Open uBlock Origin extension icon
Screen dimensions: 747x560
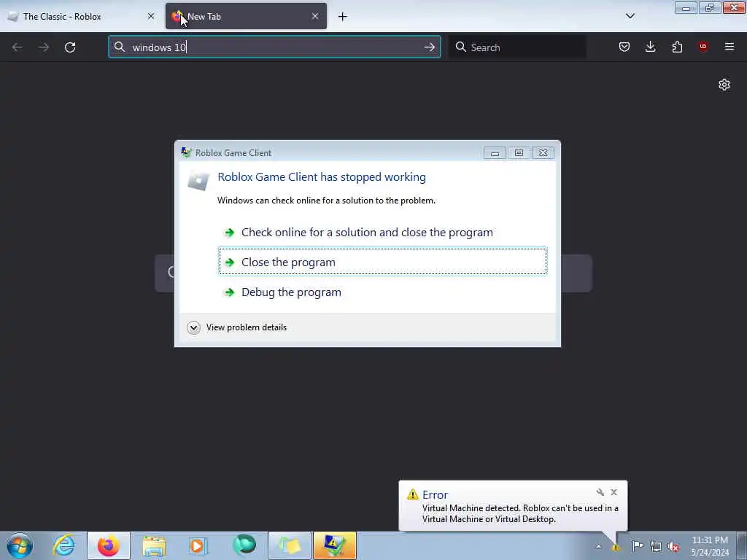pyautogui.click(x=703, y=47)
